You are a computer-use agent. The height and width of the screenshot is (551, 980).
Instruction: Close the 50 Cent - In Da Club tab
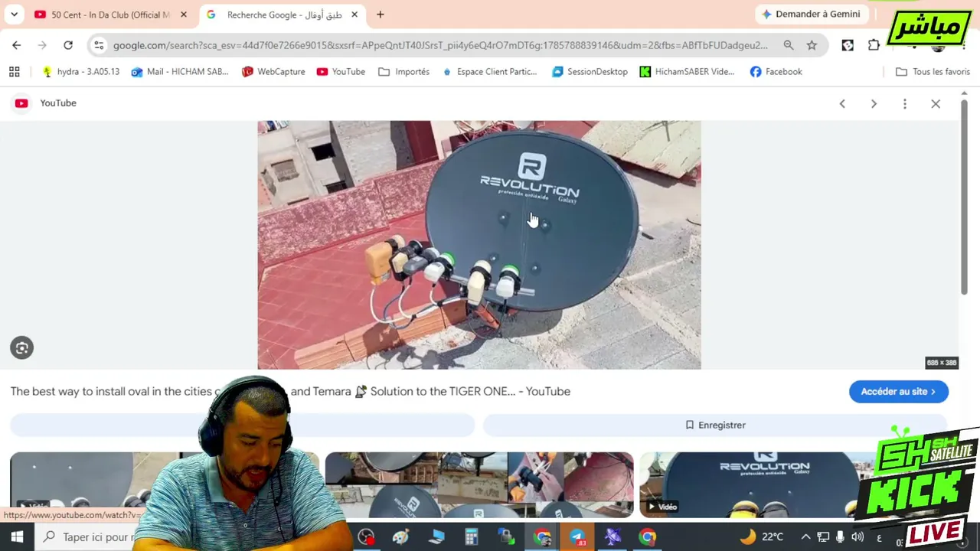pyautogui.click(x=184, y=15)
